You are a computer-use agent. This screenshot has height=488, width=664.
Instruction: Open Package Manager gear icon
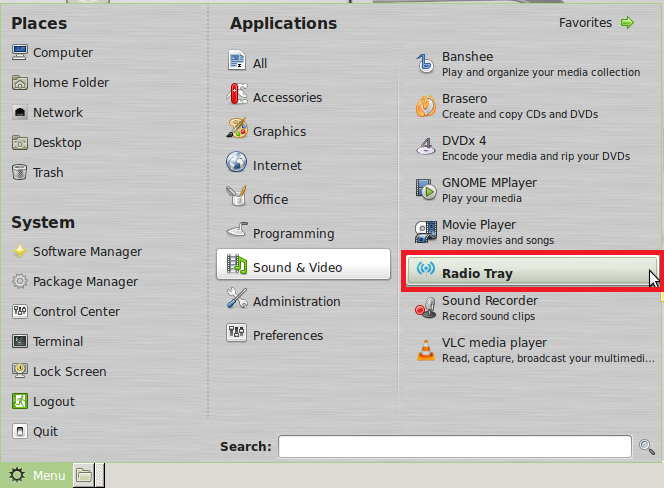[x=19, y=281]
